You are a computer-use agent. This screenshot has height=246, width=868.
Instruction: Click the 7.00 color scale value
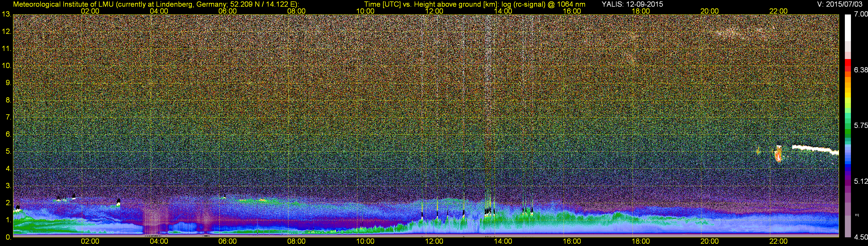tap(861, 14)
